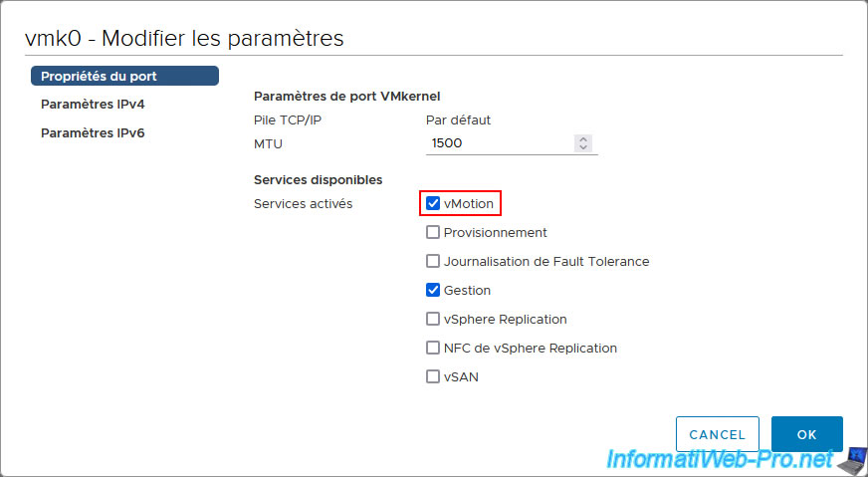The width and height of the screenshot is (868, 477).
Task: Click the Gestion label text
Action: pos(467,291)
